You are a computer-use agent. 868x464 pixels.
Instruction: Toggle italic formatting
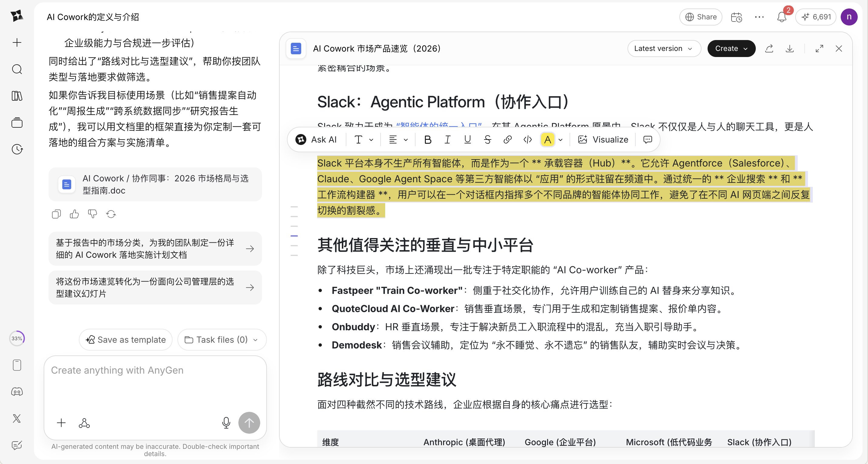click(447, 139)
